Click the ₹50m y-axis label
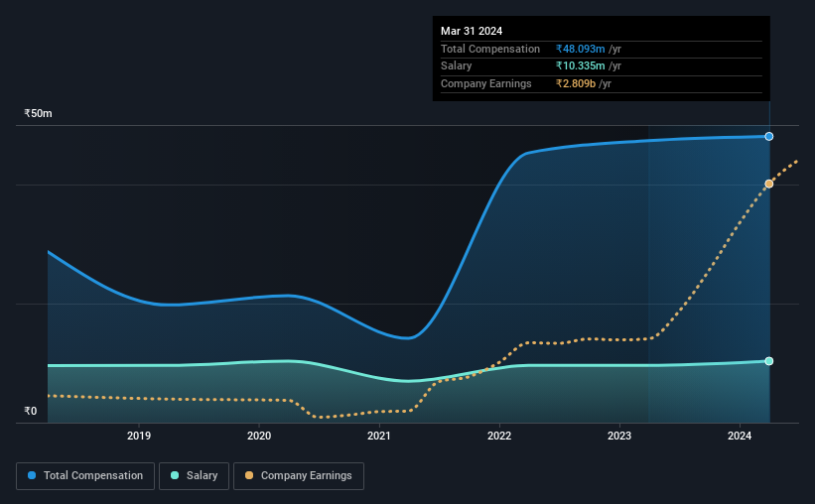815x504 pixels. [38, 113]
